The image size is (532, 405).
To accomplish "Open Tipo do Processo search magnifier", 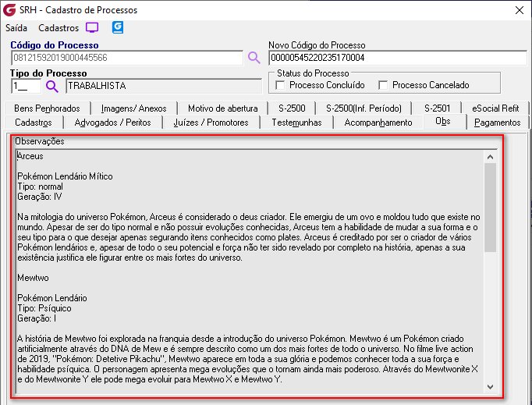I will [x=52, y=86].
